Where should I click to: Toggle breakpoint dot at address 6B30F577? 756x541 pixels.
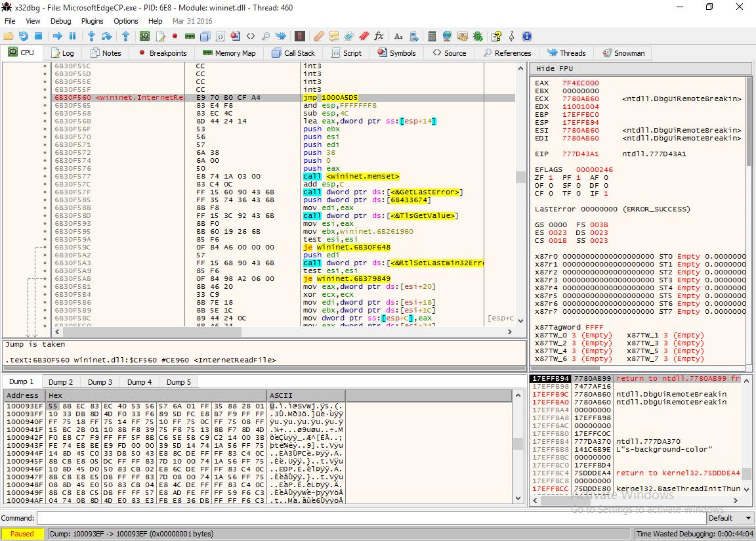(x=45, y=177)
